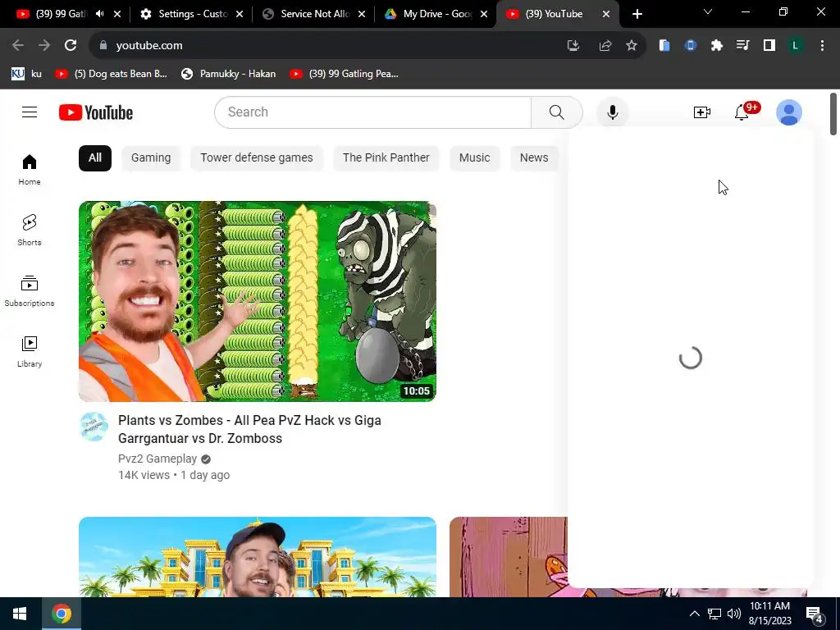Go to Home in the sidebar
The width and height of the screenshot is (840, 630).
coord(30,169)
